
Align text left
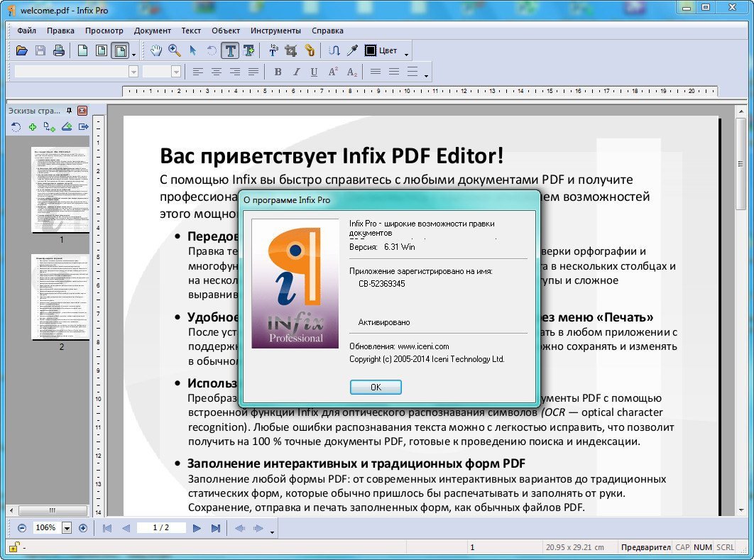point(197,72)
